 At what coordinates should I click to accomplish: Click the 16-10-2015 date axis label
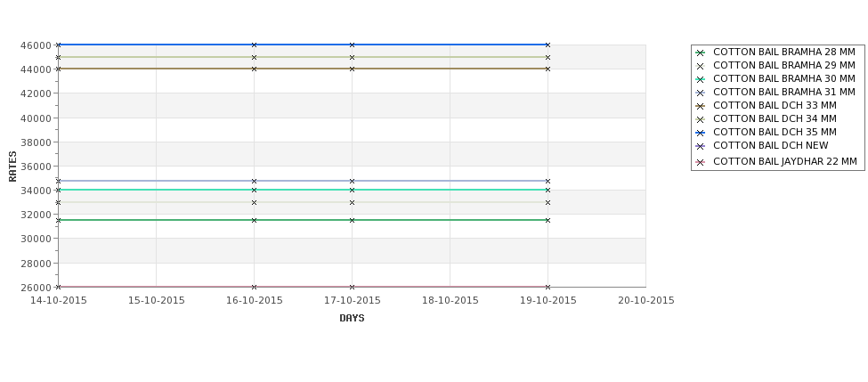[x=255, y=301]
